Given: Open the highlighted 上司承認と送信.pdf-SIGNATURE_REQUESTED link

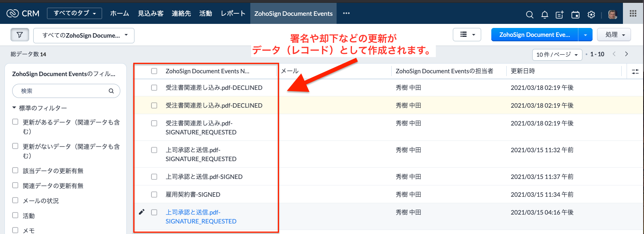Looking at the screenshot, I should (201, 217).
